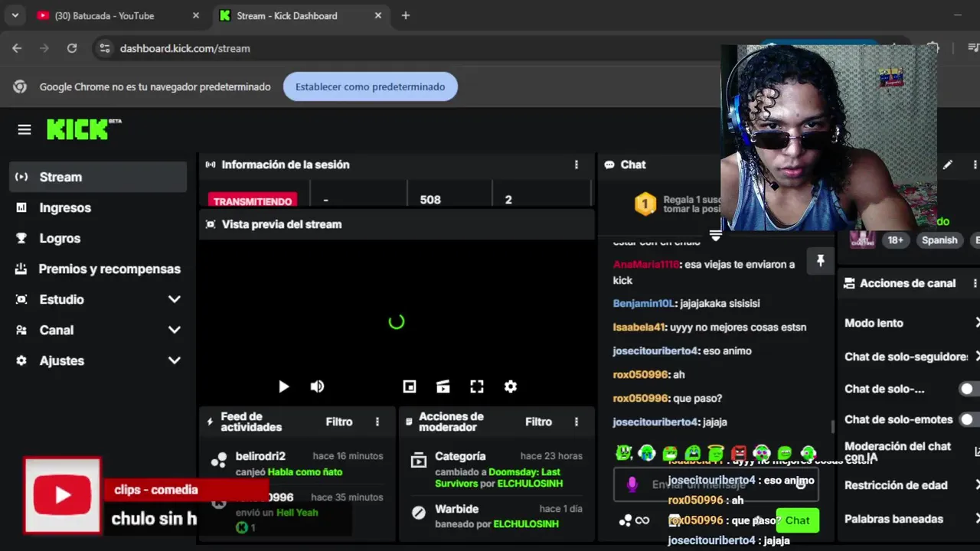Open Ingresos in sidebar
Screen dimensions: 980x551
pos(98,207)
